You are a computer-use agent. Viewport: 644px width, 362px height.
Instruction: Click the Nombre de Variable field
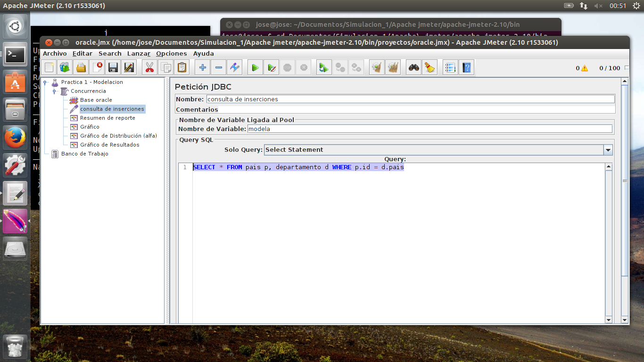[x=430, y=129]
